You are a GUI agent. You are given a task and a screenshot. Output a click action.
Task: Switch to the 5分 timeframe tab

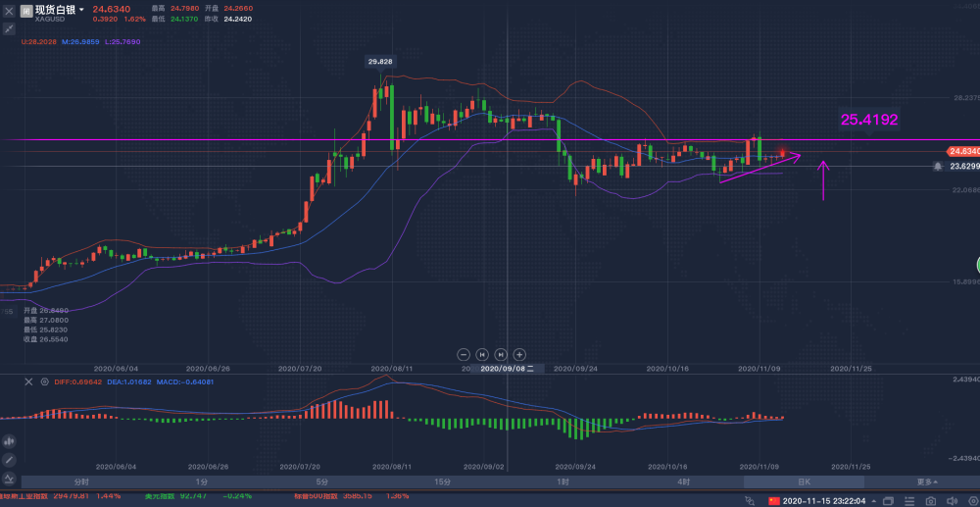tap(321, 482)
